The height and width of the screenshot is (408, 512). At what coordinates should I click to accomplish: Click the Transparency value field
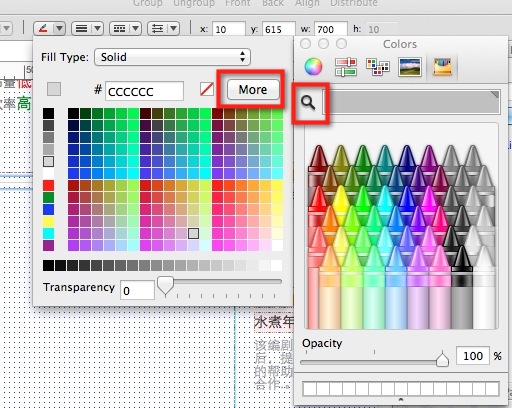pyautogui.click(x=137, y=290)
